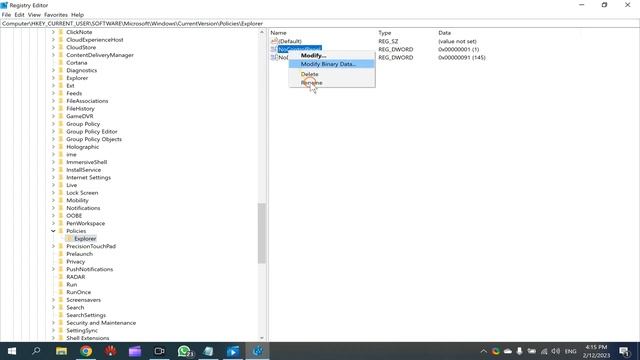Select the FileAssociations key
Screen dimensions: 640x360
(87, 101)
